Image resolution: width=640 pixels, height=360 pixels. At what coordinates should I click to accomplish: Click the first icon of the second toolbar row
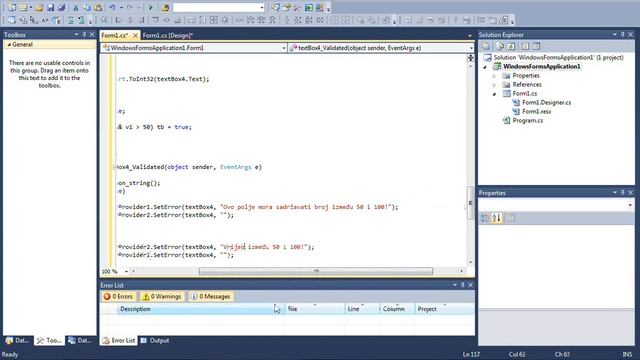click(12, 20)
